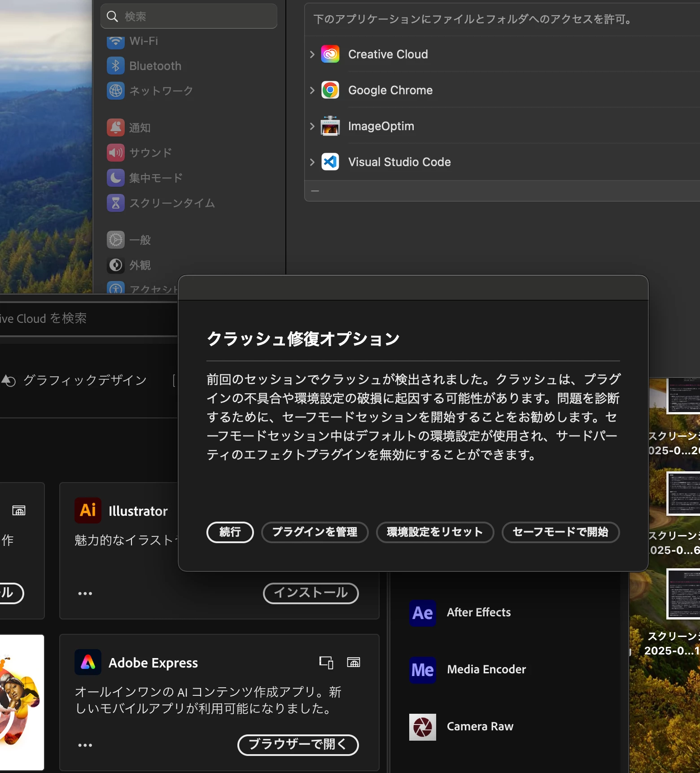Click プラグインを管理 button

pyautogui.click(x=315, y=532)
